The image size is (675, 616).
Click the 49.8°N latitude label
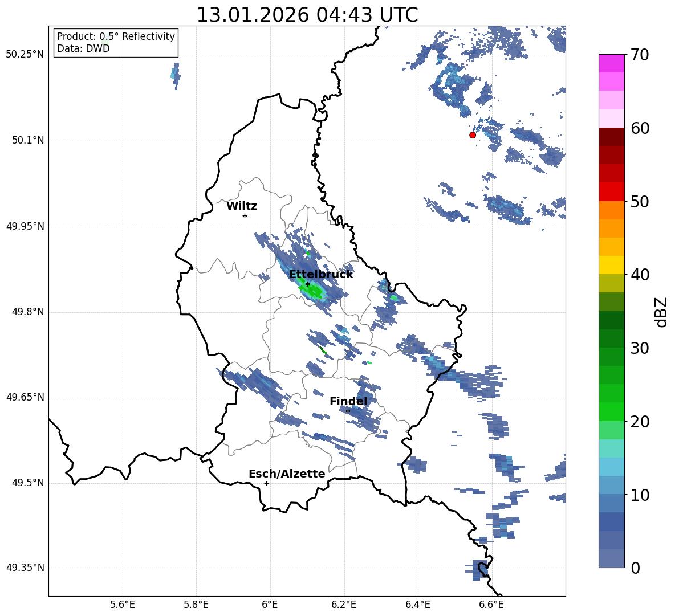coord(27,312)
